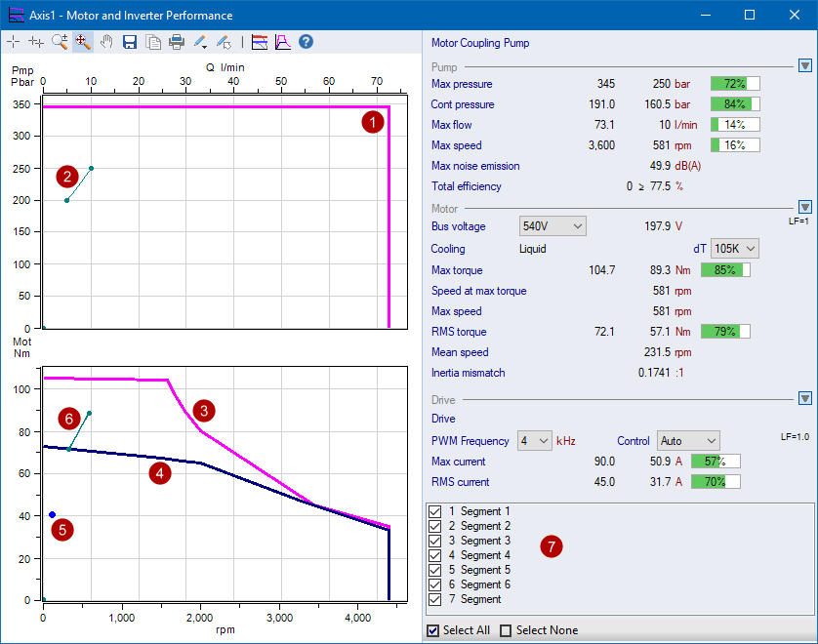Image resolution: width=818 pixels, height=644 pixels.
Task: Open the PWM Frequency dropdown
Action: [x=534, y=440]
